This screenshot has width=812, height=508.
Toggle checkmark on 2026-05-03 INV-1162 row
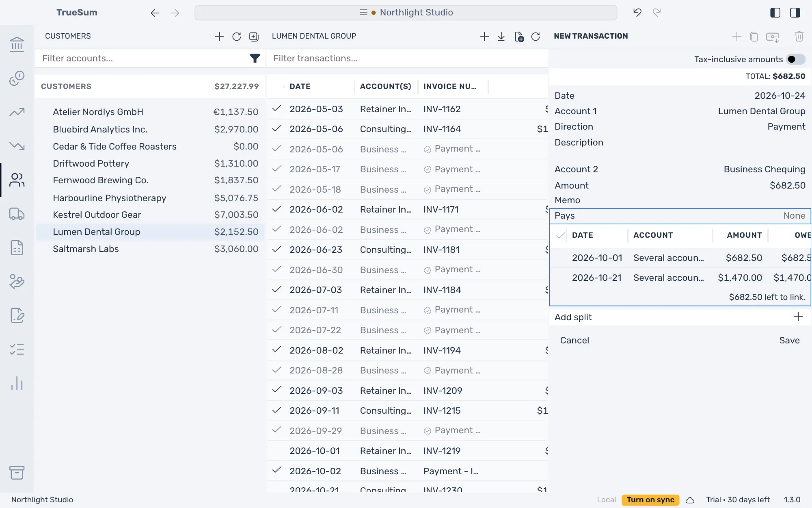click(x=277, y=109)
